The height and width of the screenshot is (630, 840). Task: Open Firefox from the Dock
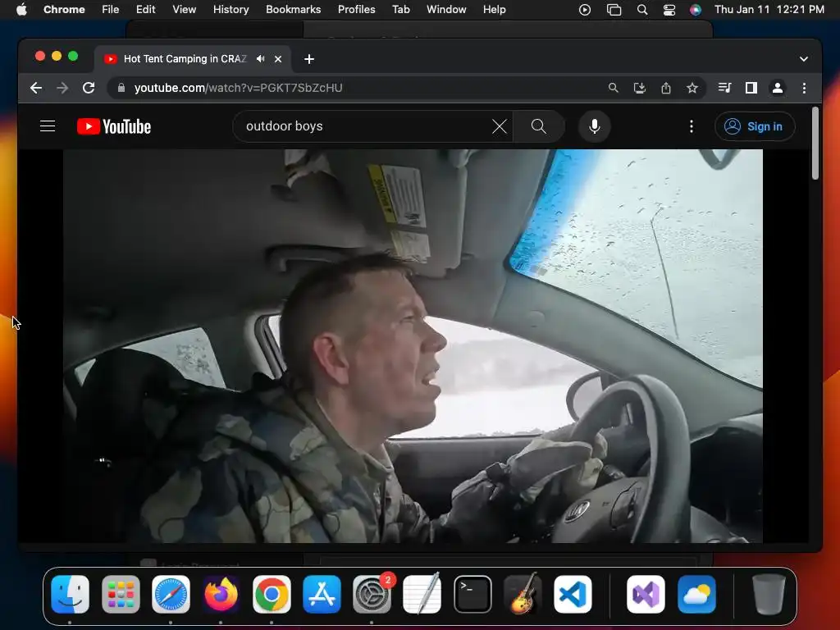click(x=221, y=594)
